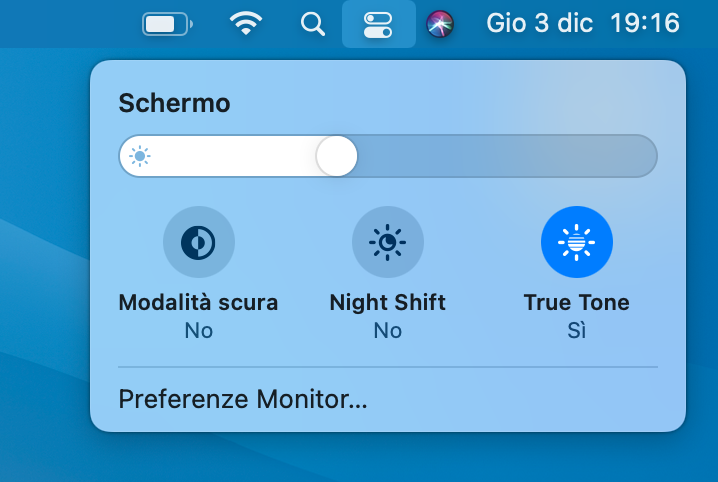Click the "Night Shift" text label
718x482 pixels.
387,302
